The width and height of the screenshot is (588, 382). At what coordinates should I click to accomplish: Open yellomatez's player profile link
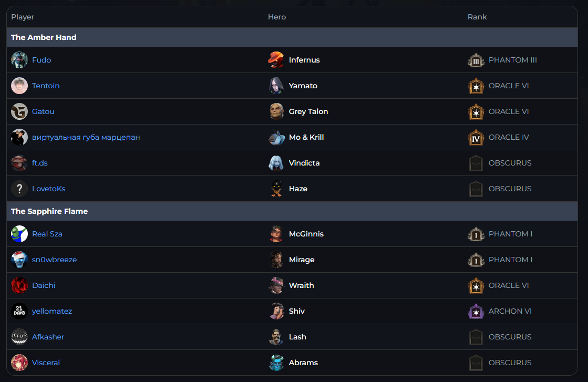point(51,311)
